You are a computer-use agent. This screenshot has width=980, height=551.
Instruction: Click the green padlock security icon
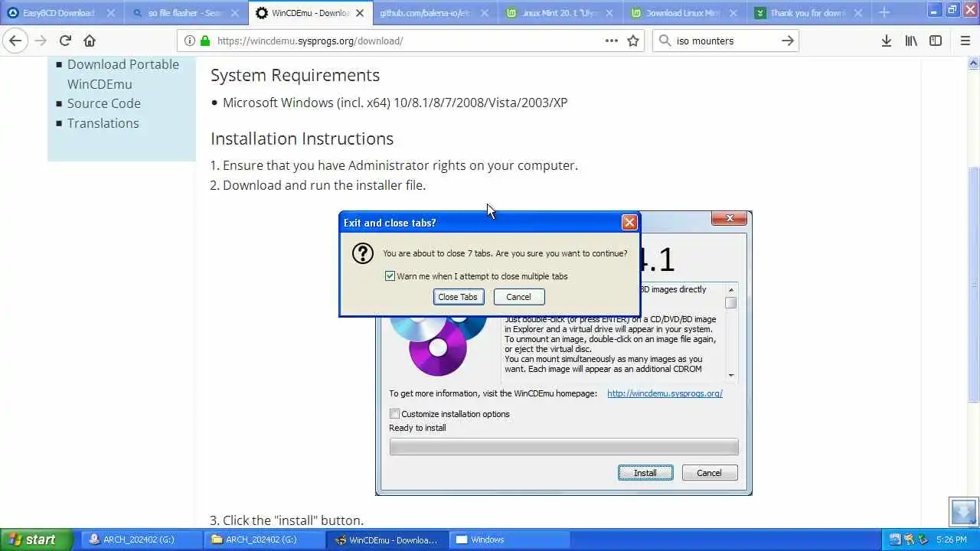(x=205, y=41)
